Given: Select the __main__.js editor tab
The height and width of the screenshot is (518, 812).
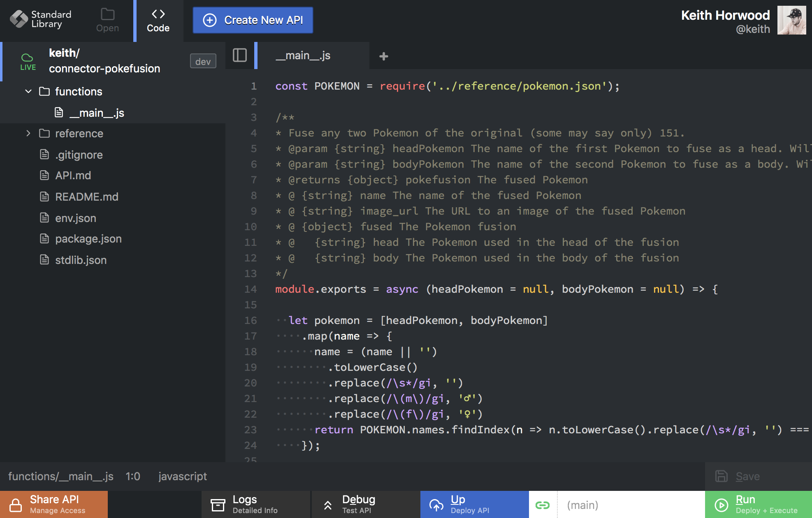Looking at the screenshot, I should coord(303,55).
